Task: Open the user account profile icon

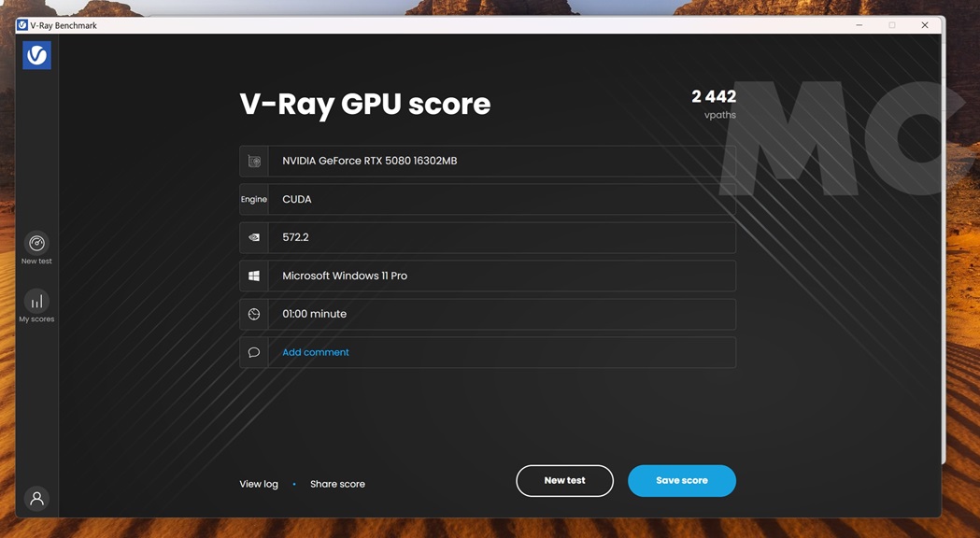Action: (36, 499)
